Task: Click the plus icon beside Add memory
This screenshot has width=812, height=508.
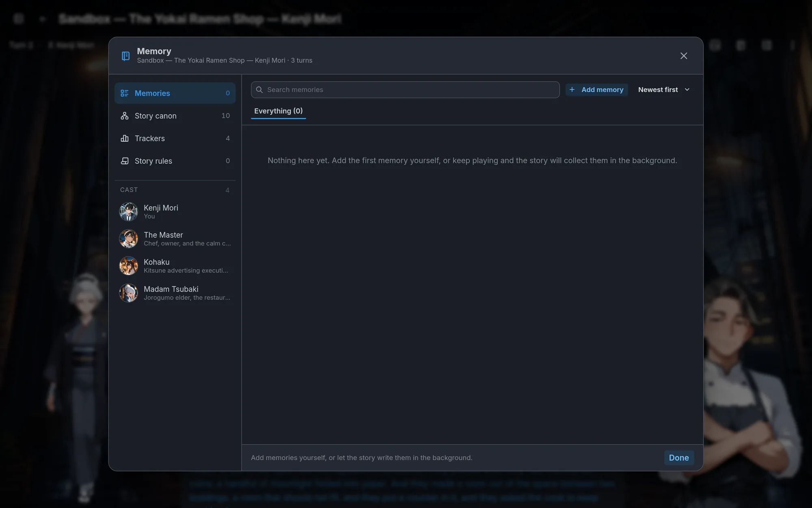Action: (x=572, y=89)
